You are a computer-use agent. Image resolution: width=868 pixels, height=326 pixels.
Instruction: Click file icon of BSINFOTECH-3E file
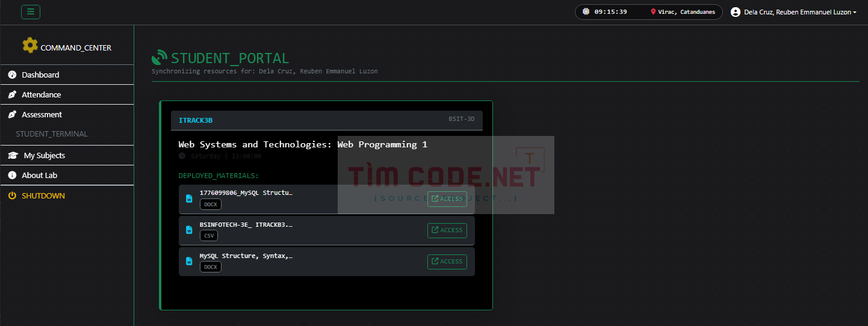(x=189, y=230)
